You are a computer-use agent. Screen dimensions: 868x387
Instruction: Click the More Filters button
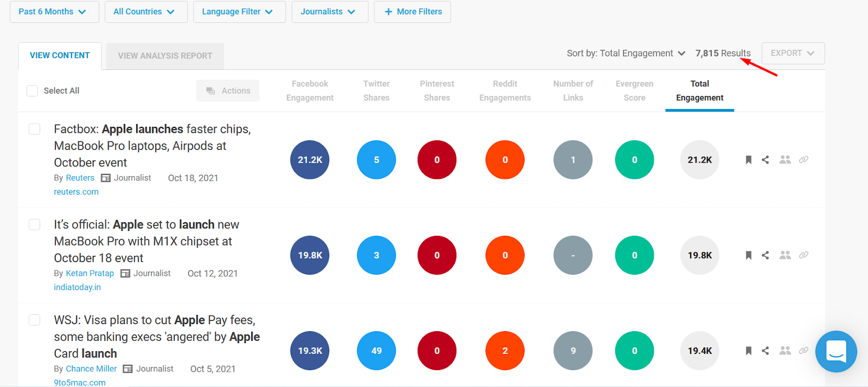point(412,12)
